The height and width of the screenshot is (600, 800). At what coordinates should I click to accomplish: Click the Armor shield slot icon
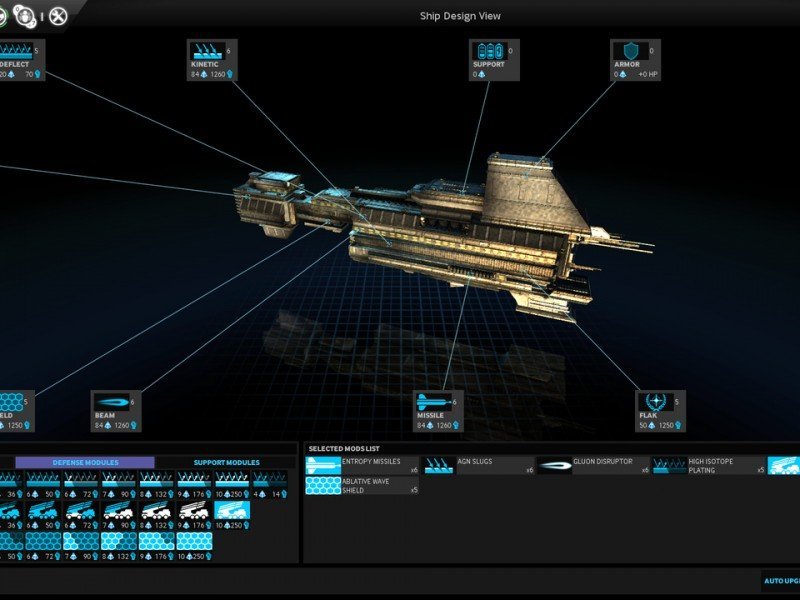coord(630,51)
